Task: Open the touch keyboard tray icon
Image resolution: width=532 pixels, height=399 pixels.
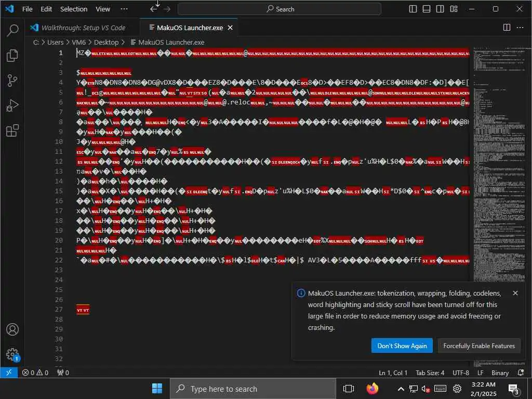Action: pos(440,389)
